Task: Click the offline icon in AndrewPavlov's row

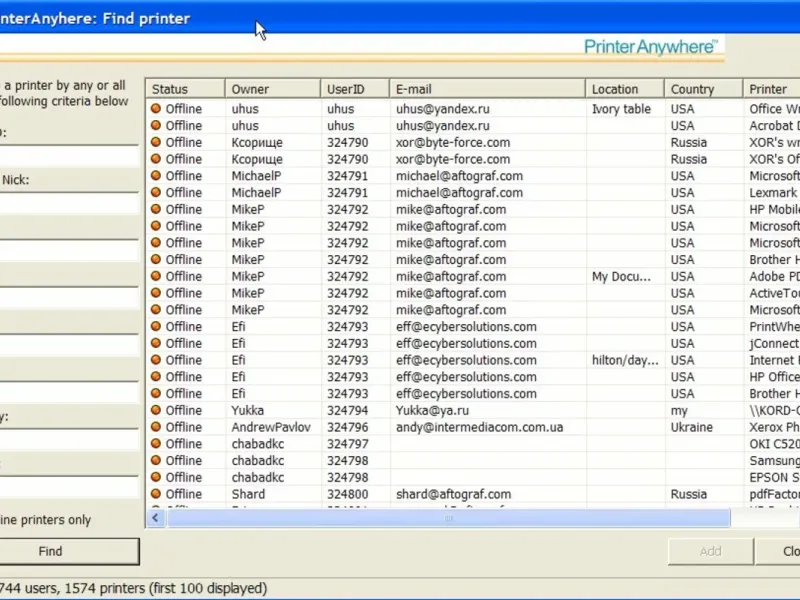Action: pos(156,427)
